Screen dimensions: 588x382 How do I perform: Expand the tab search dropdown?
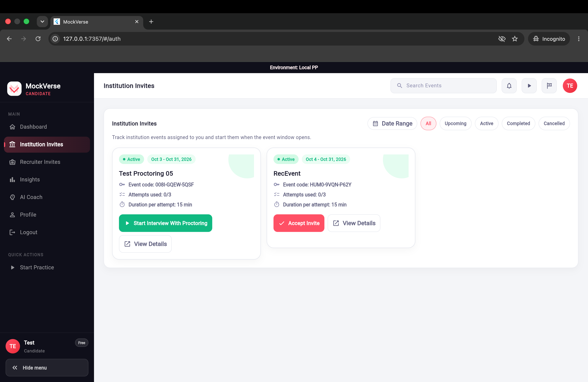tap(42, 22)
